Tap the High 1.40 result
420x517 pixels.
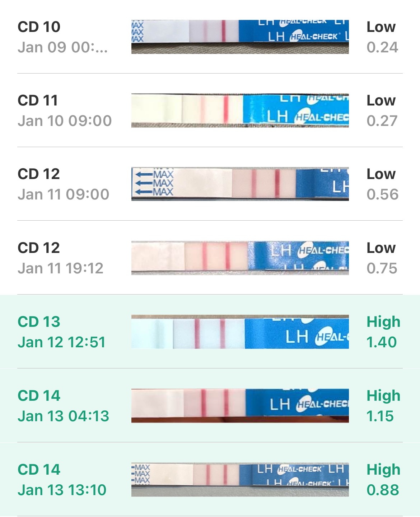383,332
